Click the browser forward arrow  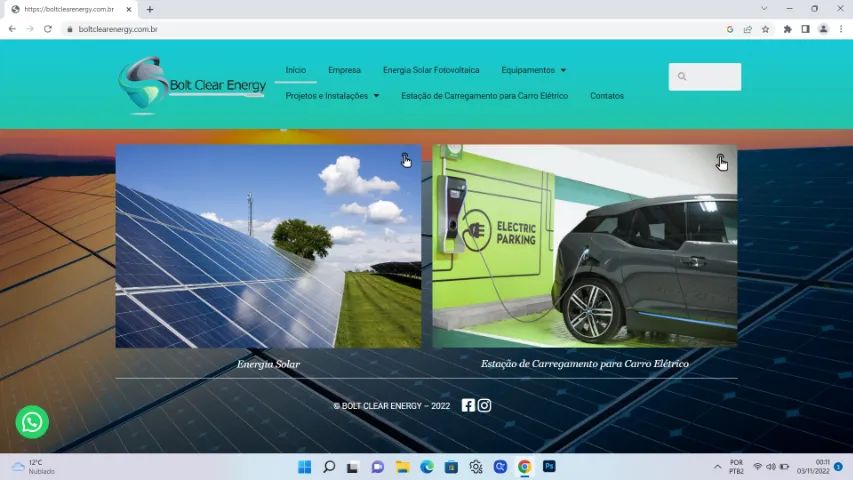click(30, 29)
